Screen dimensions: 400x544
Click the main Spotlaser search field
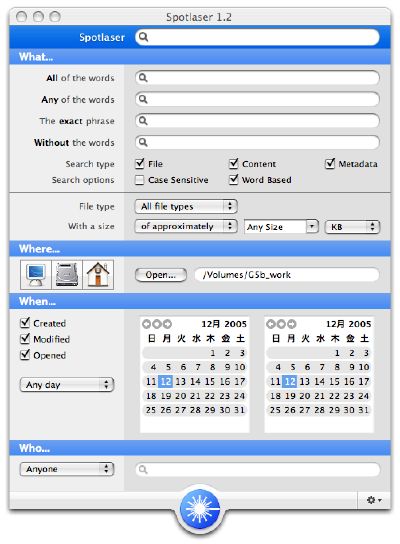point(257,37)
